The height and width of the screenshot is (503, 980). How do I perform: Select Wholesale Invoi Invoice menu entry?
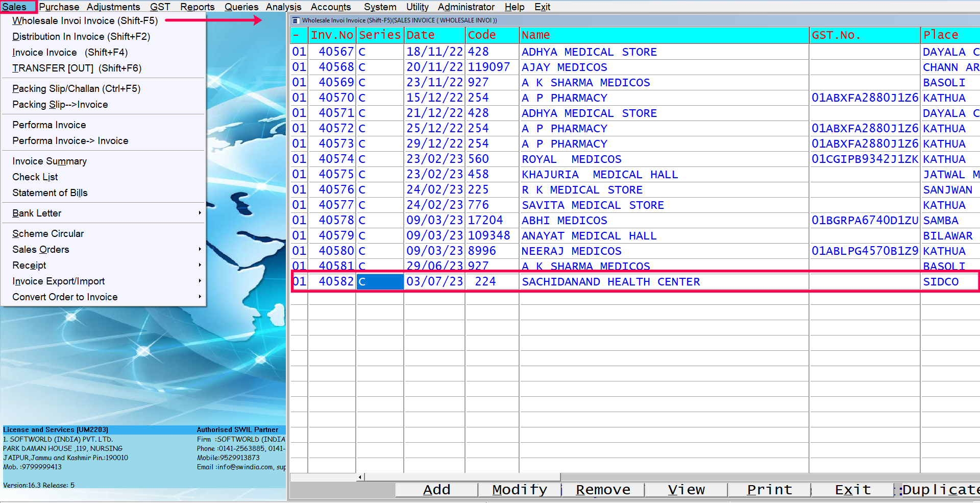tap(85, 20)
